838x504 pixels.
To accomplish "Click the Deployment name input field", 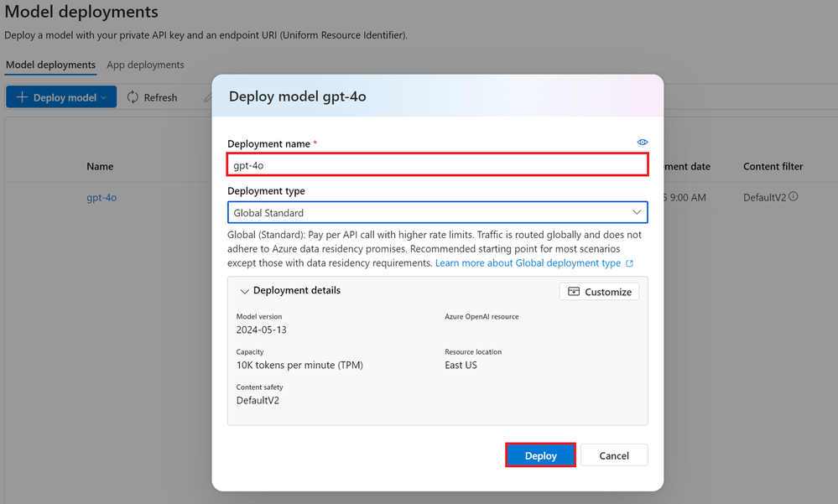I will tap(438, 164).
